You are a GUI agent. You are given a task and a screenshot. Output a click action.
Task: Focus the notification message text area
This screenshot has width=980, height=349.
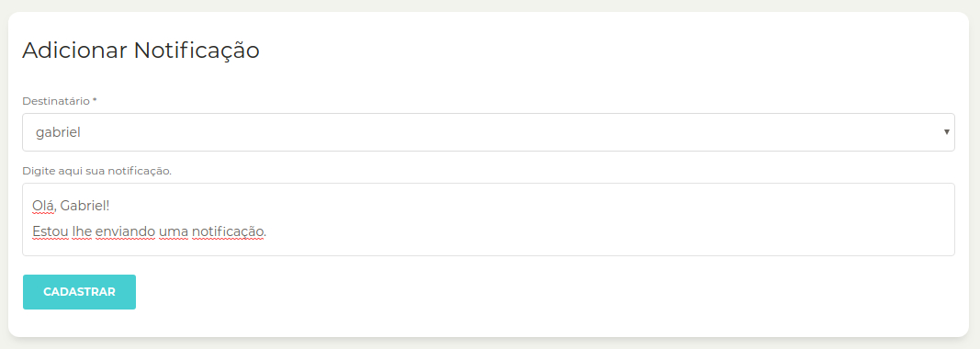click(x=488, y=220)
